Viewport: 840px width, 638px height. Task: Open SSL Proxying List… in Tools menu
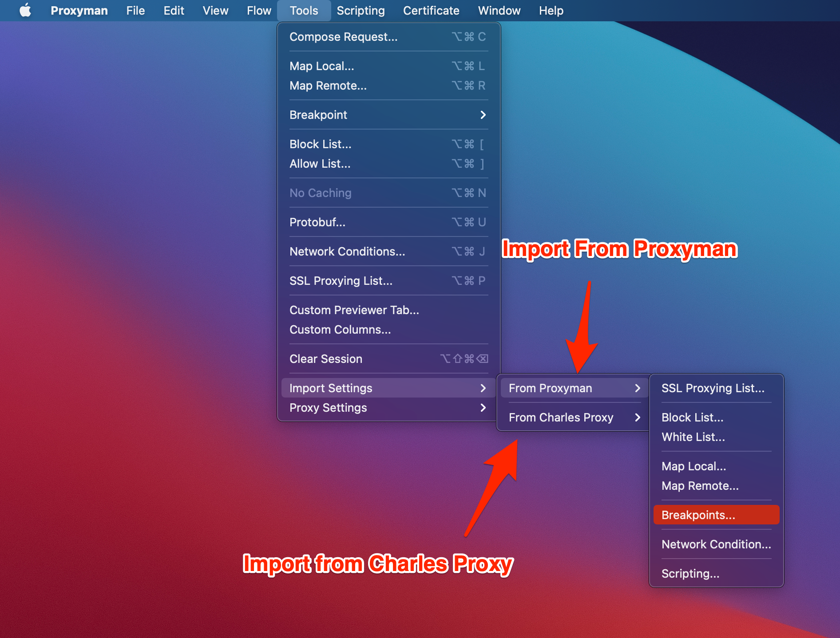(x=388, y=281)
